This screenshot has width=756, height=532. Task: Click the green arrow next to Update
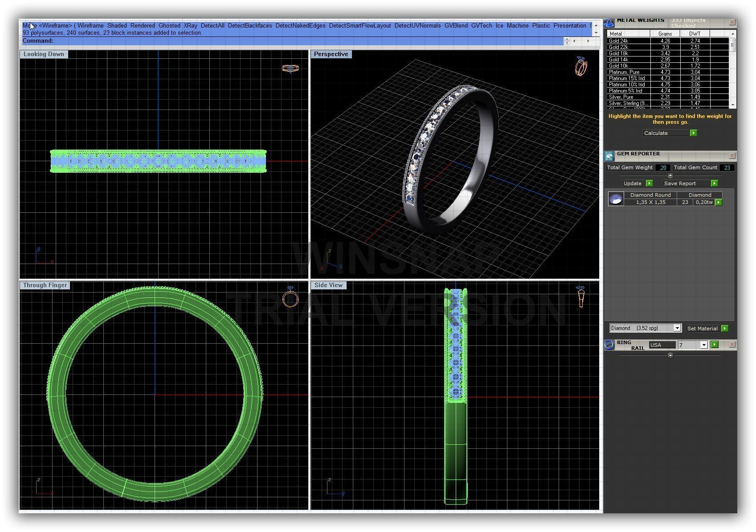click(x=649, y=183)
